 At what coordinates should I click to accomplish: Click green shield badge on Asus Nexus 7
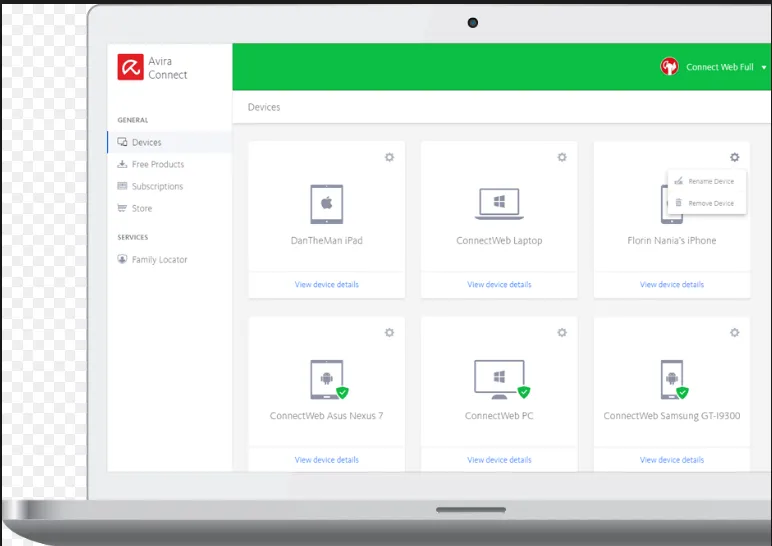342,392
